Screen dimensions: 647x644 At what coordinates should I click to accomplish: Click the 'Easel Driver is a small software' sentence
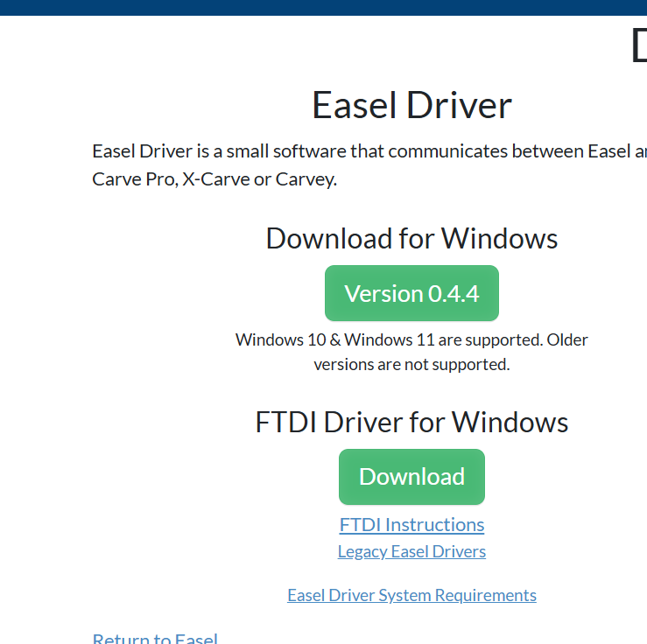click(368, 150)
